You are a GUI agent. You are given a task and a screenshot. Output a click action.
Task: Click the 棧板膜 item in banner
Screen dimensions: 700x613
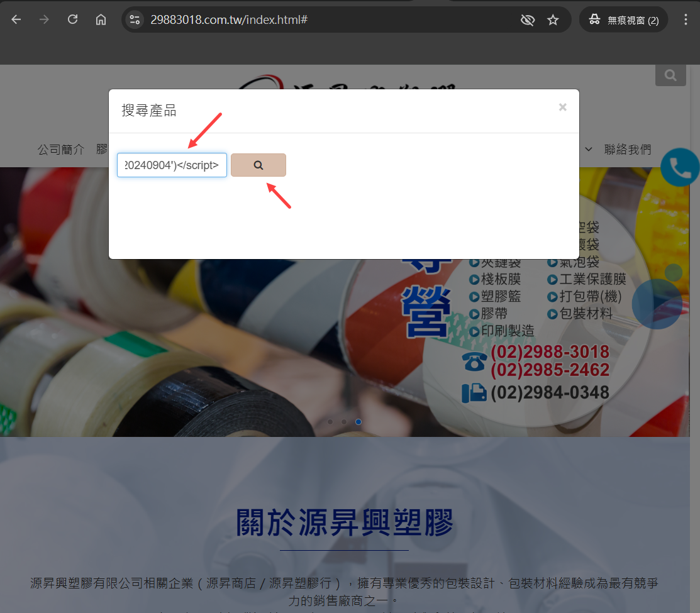(x=495, y=279)
